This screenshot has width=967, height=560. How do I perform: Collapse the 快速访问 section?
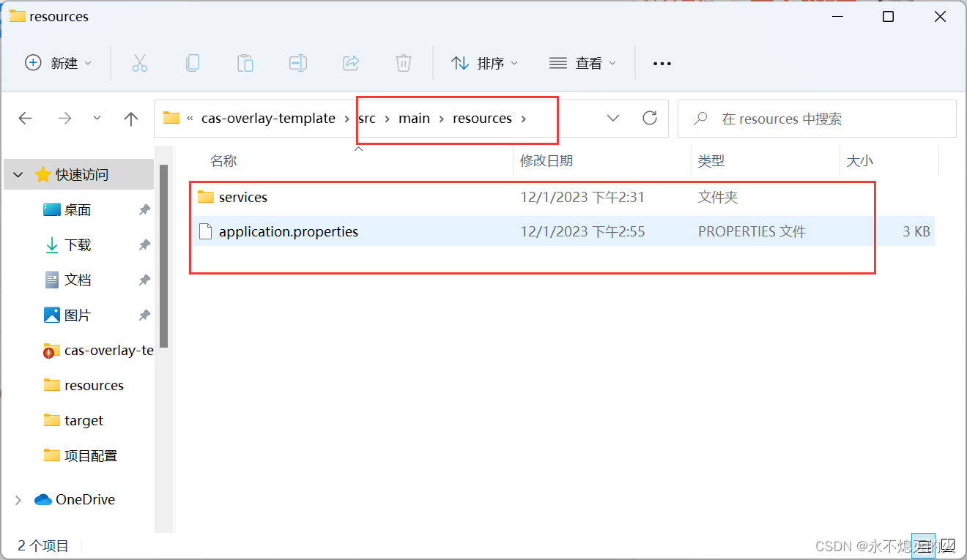(x=19, y=175)
